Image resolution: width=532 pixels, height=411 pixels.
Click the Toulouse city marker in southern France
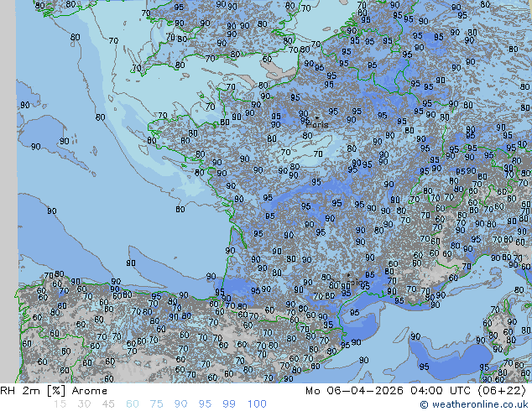(348, 276)
